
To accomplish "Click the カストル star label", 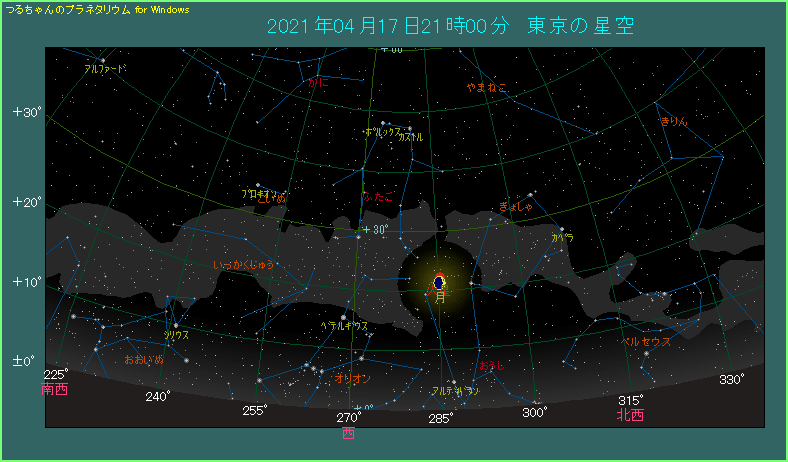I will tap(411, 137).
